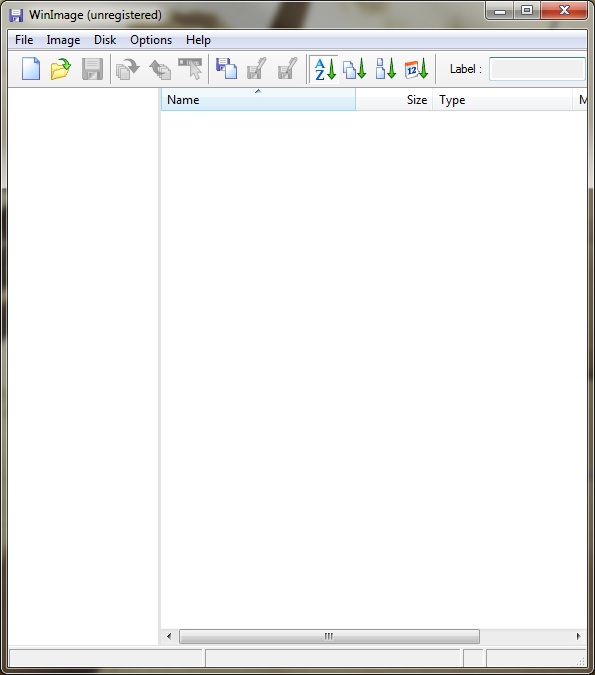Open the File menu
595x675 pixels.
click(x=24, y=40)
